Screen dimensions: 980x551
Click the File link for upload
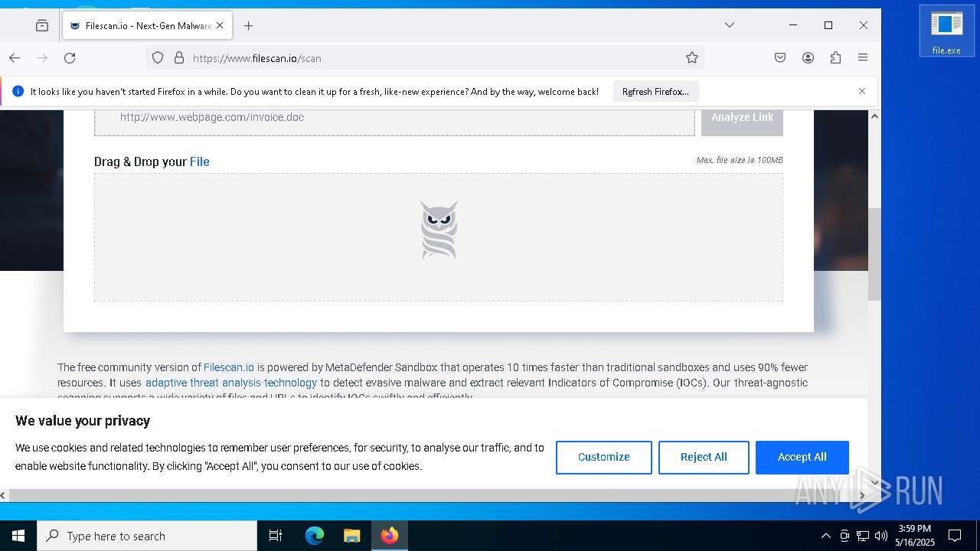[200, 161]
